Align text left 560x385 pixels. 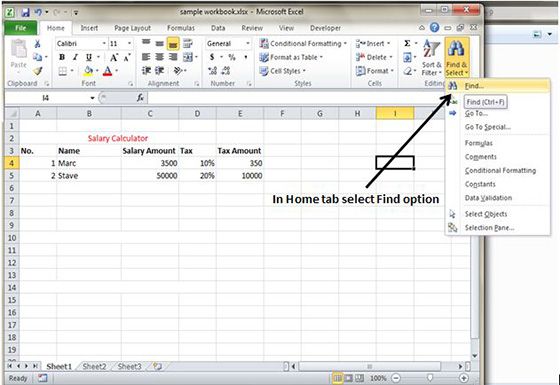146,57
